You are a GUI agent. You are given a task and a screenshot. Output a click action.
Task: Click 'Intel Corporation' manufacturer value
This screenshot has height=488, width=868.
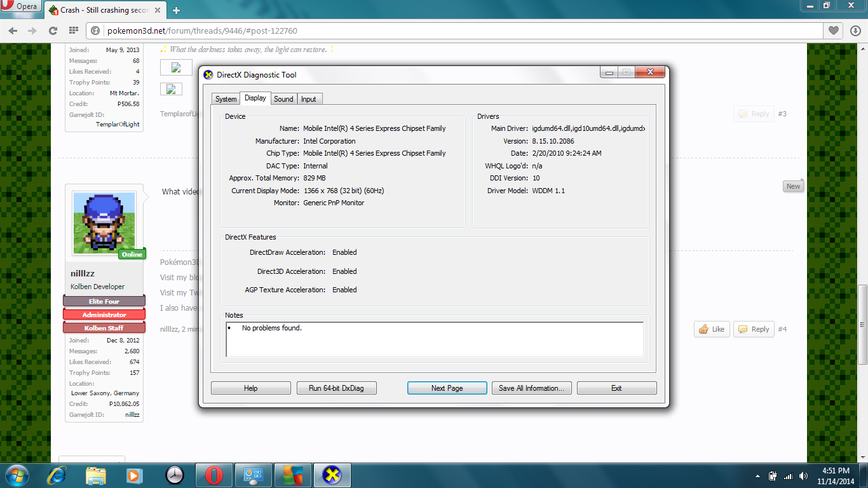click(329, 141)
